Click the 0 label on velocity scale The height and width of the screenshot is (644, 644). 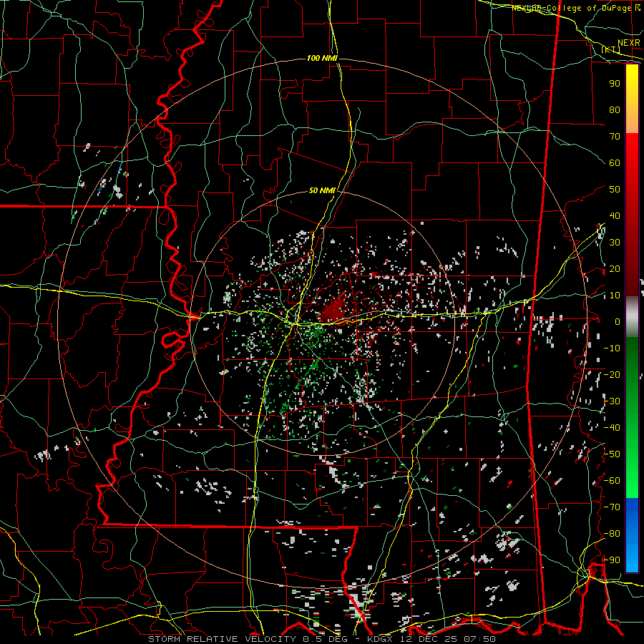618,321
